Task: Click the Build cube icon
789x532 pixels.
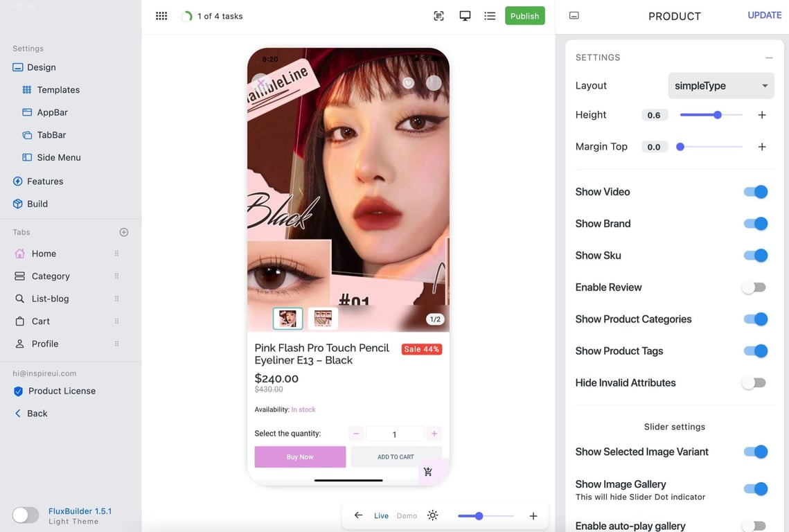Action: [17, 204]
